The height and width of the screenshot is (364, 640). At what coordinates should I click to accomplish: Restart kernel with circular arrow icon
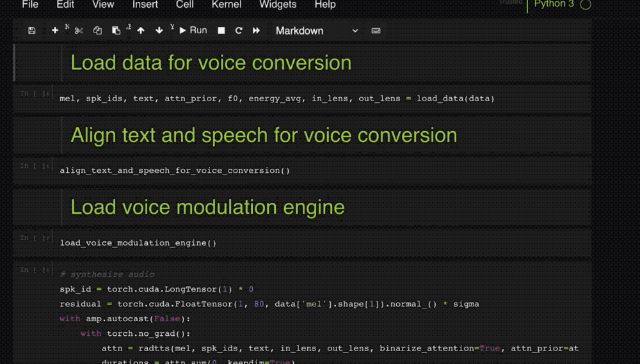[x=239, y=31]
